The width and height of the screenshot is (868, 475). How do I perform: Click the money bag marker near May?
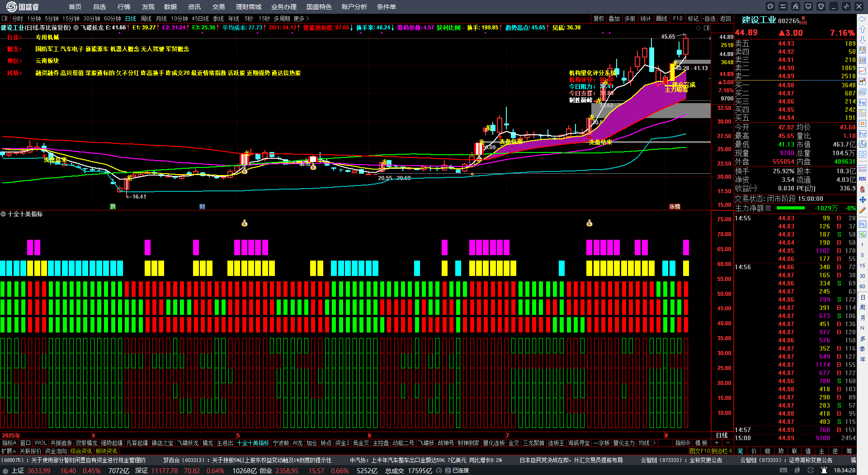pos(245,223)
